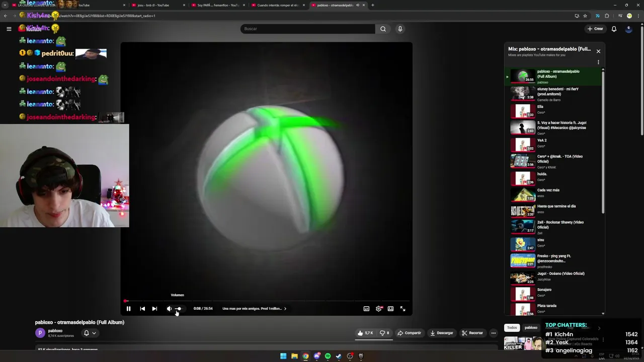This screenshot has height=362, width=644.
Task: Open browser extensions puzzle icon
Action: point(607,16)
